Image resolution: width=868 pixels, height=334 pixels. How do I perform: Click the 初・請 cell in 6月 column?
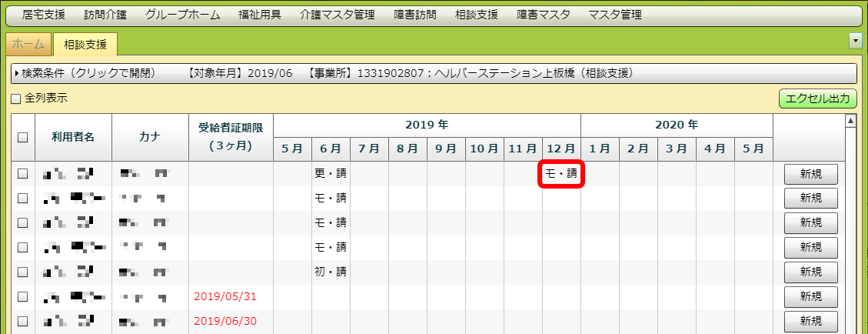331,272
